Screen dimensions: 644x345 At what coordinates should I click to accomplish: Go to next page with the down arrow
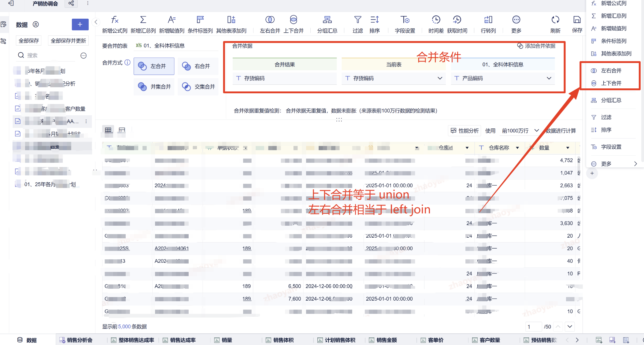tap(570, 326)
